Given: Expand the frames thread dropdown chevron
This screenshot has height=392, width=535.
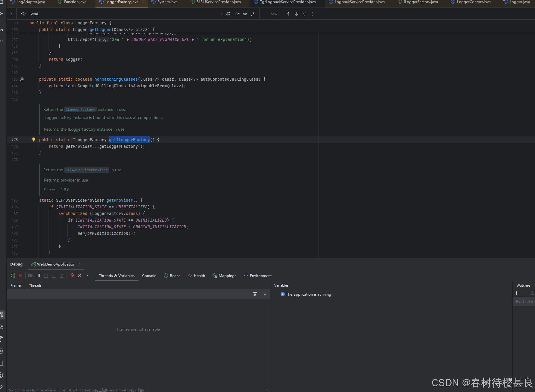Looking at the screenshot, I should coord(265,294).
